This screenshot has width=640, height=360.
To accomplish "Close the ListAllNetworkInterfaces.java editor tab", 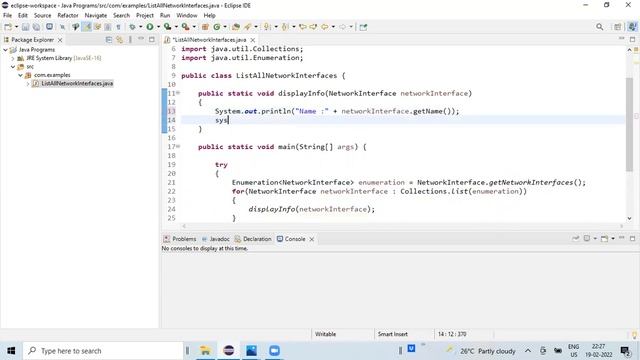I will 253,40.
